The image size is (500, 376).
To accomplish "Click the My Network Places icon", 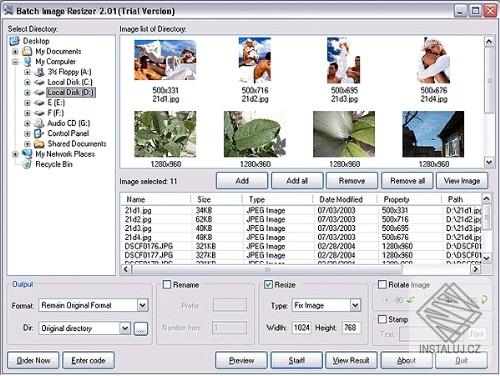I will [x=27, y=154].
